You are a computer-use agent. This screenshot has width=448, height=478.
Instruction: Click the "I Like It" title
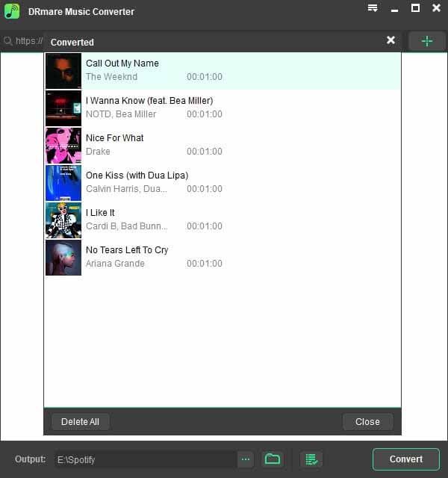(x=100, y=213)
